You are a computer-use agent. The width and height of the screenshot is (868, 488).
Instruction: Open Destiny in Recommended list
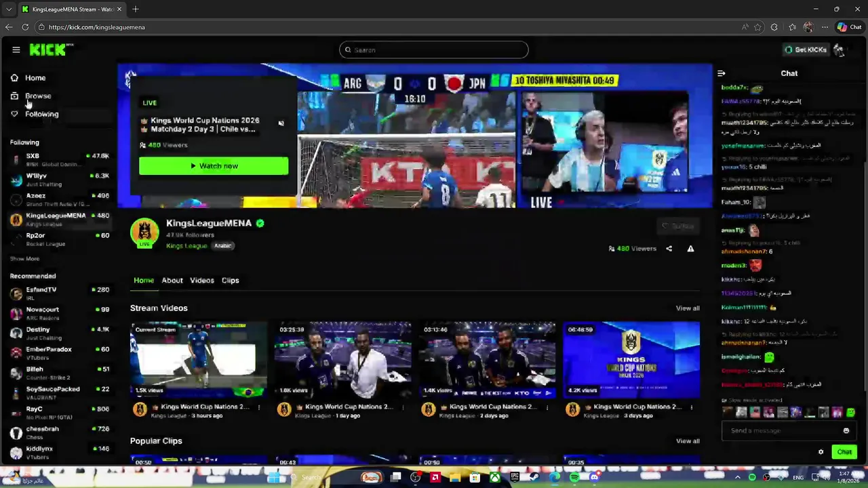coord(60,333)
